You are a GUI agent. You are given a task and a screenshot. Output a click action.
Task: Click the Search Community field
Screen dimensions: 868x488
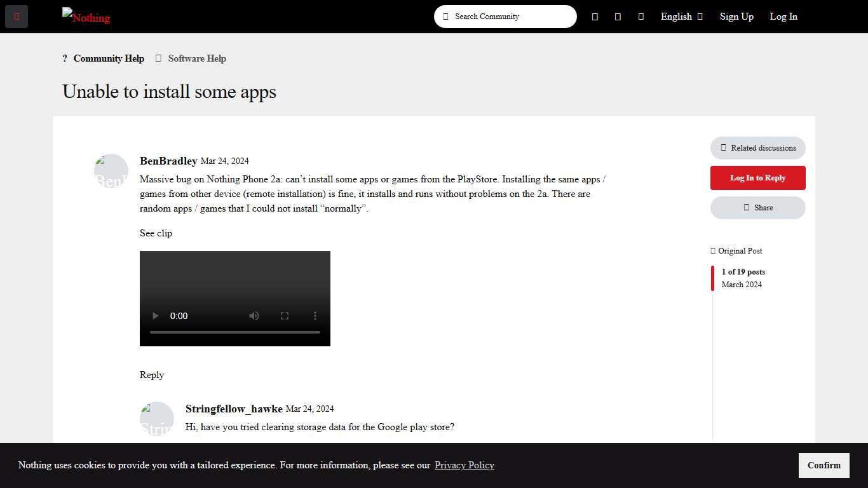click(508, 17)
